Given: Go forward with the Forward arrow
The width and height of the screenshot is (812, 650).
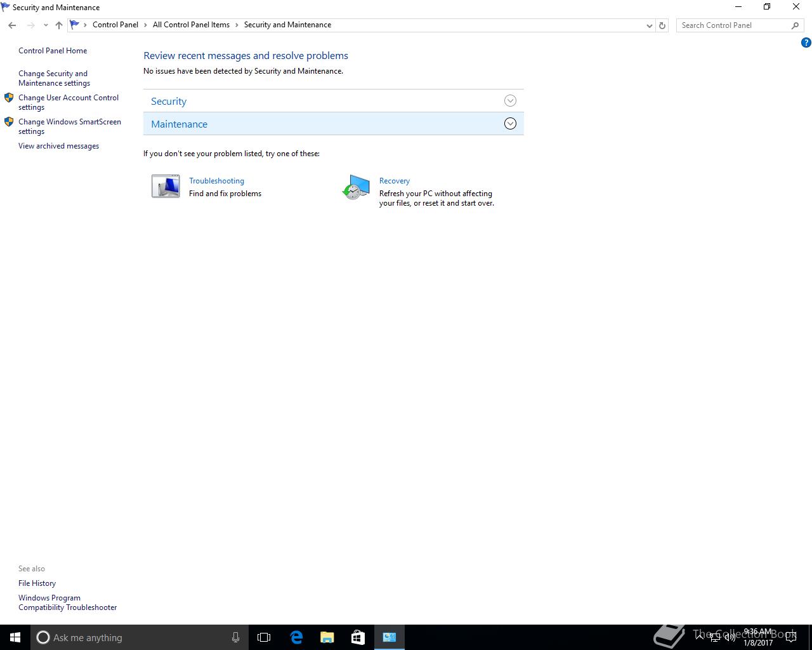Looking at the screenshot, I should [30, 25].
